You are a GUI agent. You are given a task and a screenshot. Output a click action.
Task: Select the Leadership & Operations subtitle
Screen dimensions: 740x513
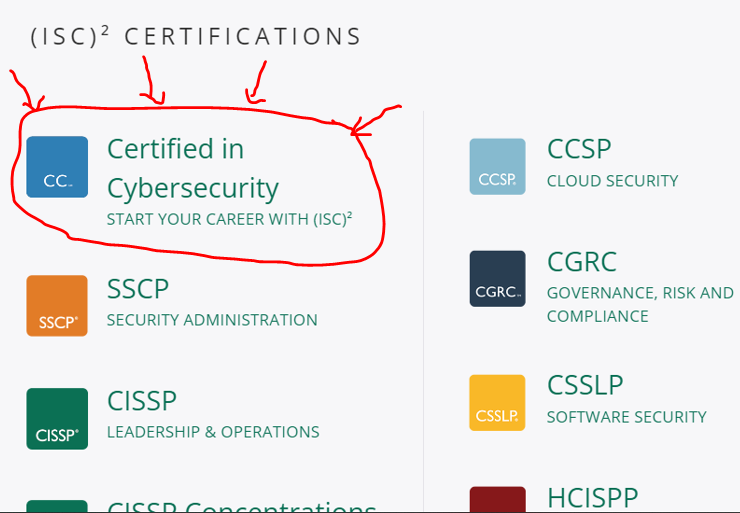click(x=213, y=432)
